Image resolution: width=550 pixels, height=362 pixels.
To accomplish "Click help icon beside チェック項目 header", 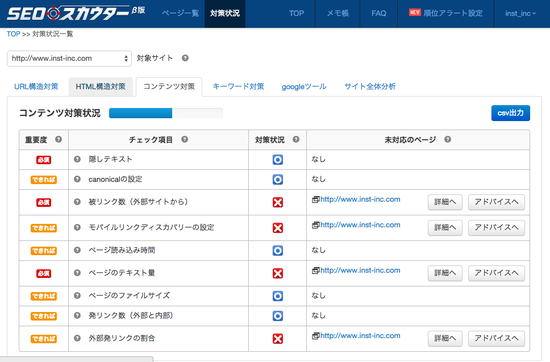I will coord(185,139).
